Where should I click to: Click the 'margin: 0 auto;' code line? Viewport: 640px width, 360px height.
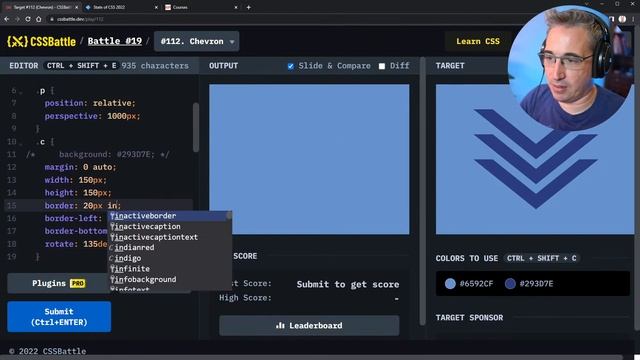[x=80, y=167]
